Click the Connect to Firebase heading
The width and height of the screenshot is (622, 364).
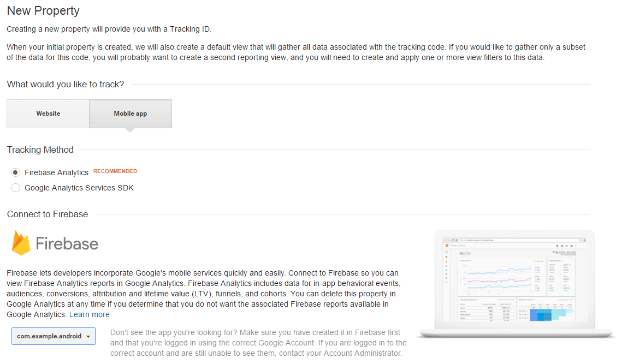coord(48,214)
